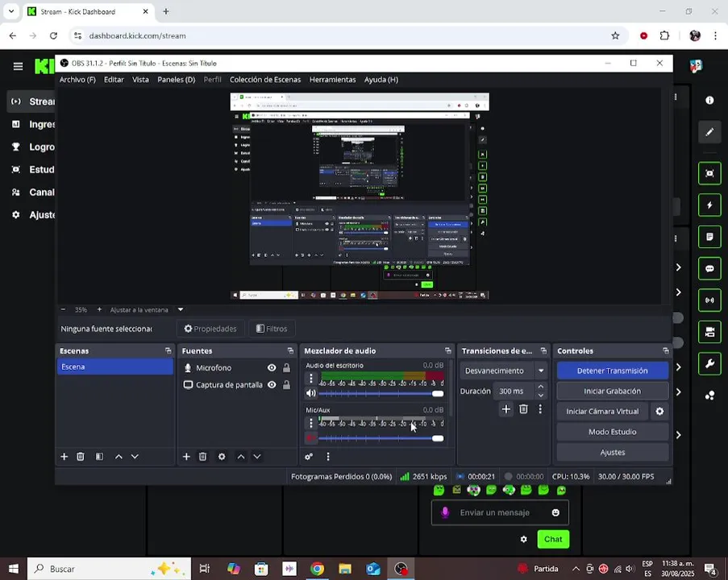Click Detener Transmisión button
The height and width of the screenshot is (580, 728).
click(x=613, y=371)
